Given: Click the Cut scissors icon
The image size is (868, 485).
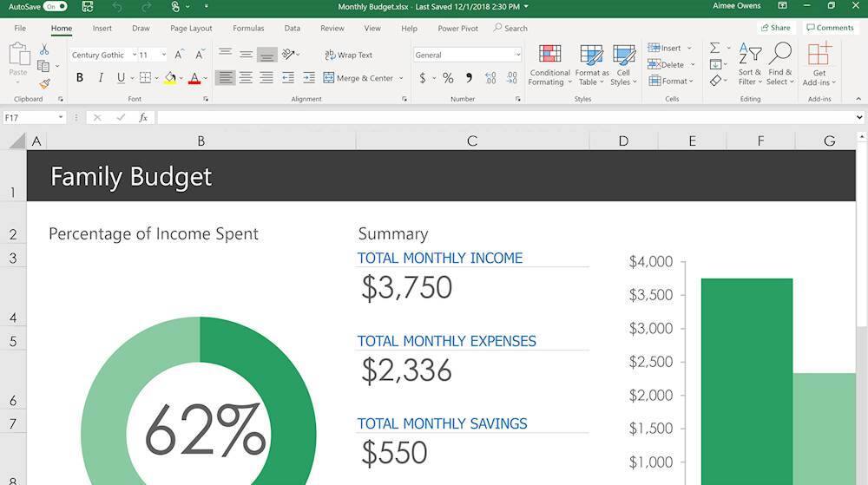Looking at the screenshot, I should [44, 49].
